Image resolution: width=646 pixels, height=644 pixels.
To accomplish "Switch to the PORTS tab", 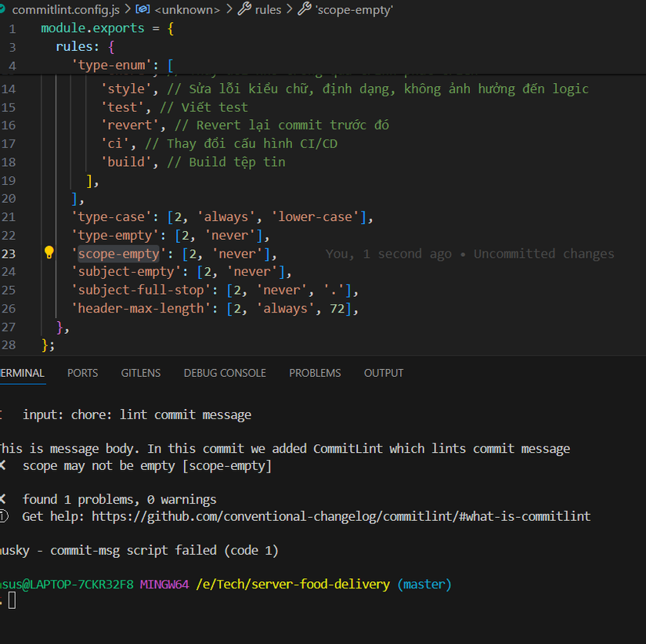I will (82, 373).
